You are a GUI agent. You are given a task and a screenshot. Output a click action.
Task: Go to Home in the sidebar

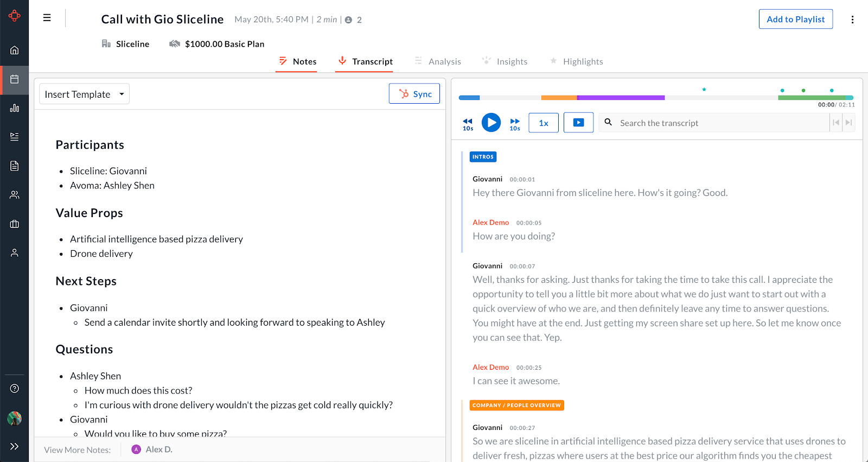pyautogui.click(x=15, y=50)
